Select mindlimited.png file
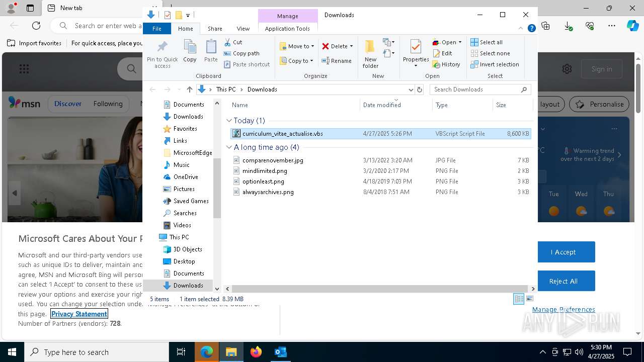The image size is (644, 362). 380,171
